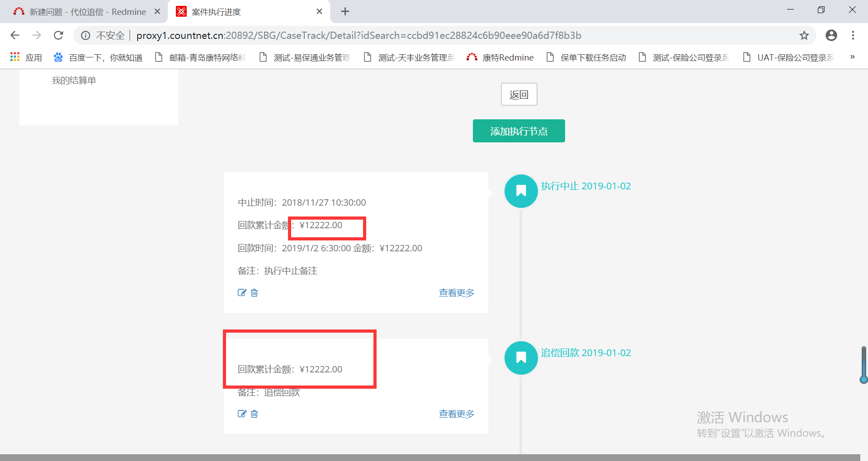Click the 添加执行节点 button

519,131
